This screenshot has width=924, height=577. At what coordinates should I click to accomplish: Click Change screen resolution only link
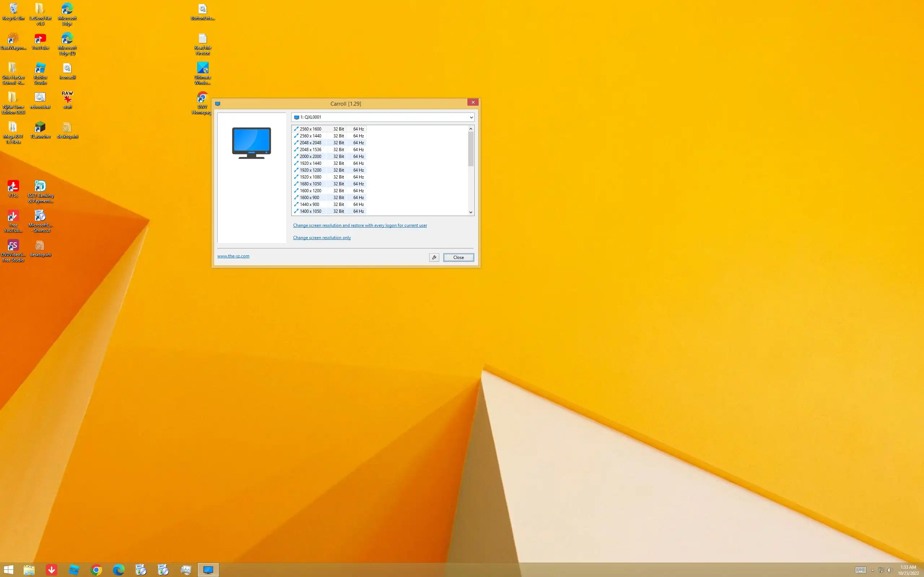click(x=322, y=238)
